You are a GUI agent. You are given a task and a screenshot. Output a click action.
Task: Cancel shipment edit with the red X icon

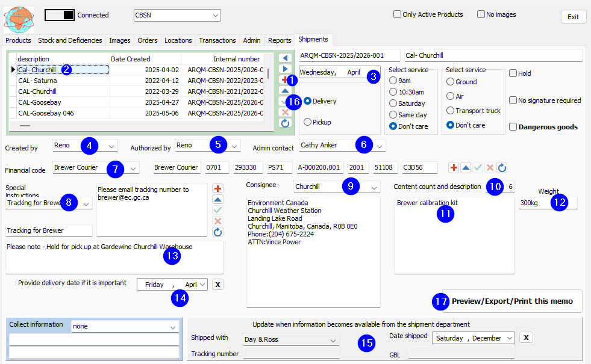click(x=285, y=112)
